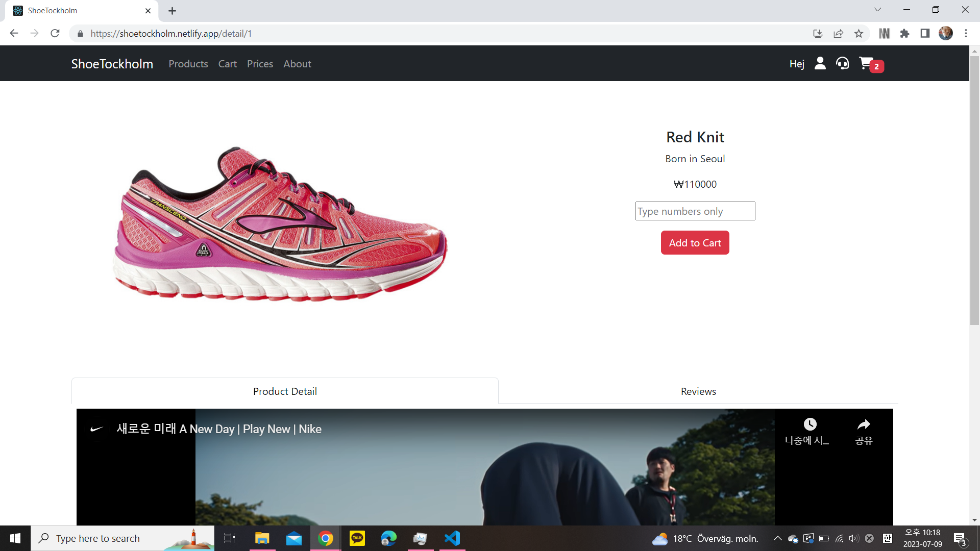Open a new browser tab
The width and height of the screenshot is (980, 551).
(173, 11)
